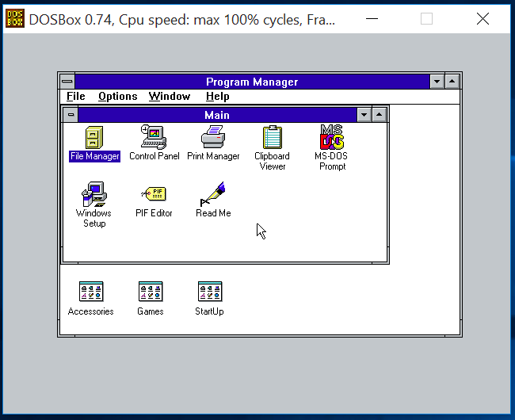Select the StartUp program group icon
This screenshot has height=420, width=515.
tap(210, 292)
